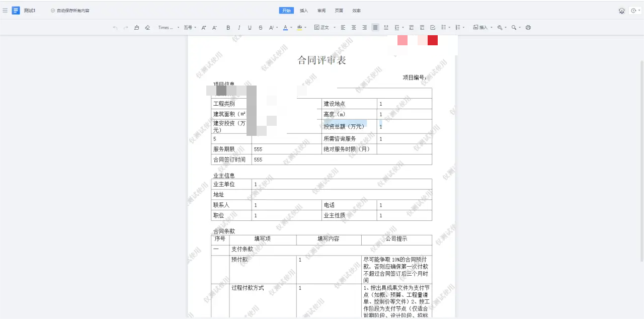Toggle underline formatting
Image resolution: width=644 pixels, height=319 pixels.
(x=250, y=28)
